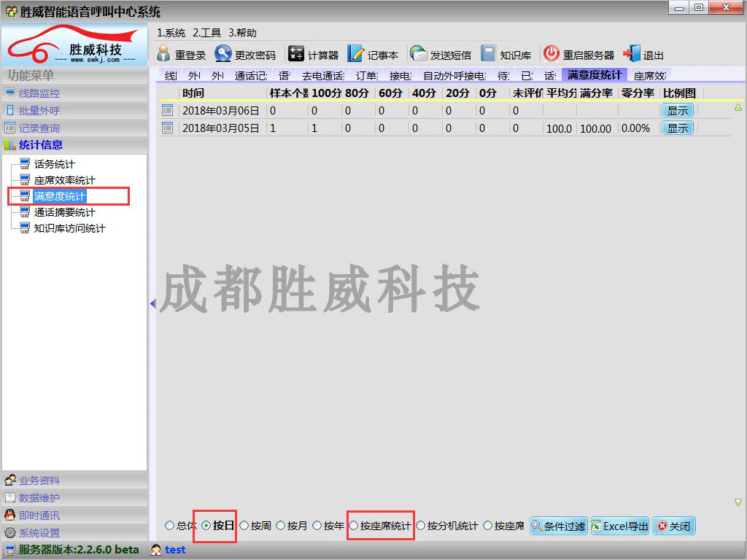Click the server icon in status bar

pyautogui.click(x=10, y=550)
